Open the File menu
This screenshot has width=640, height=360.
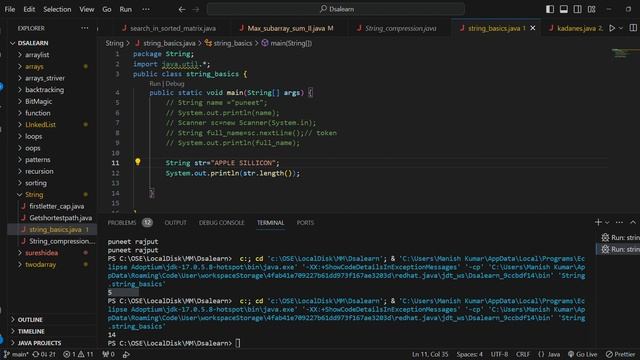(x=10, y=9)
